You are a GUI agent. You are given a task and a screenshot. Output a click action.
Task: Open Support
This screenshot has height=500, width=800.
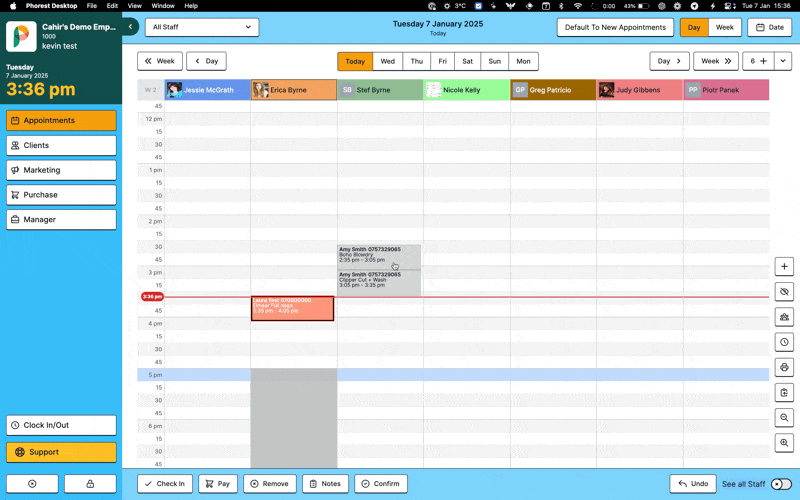(x=61, y=452)
